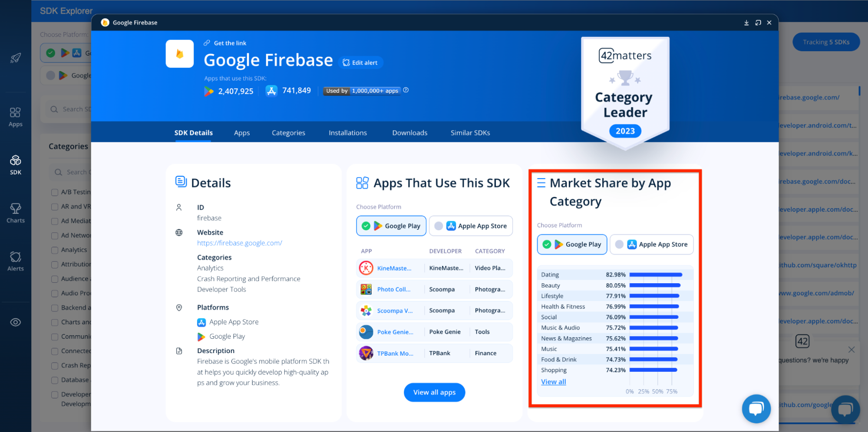Click the Market Share list icon
Viewport: 868px width, 432px height.
(x=541, y=183)
